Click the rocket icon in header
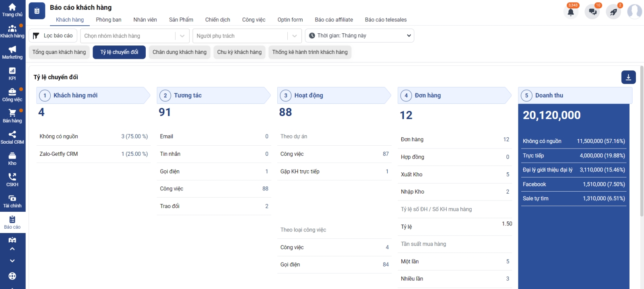This screenshot has width=644, height=289. pos(613,12)
